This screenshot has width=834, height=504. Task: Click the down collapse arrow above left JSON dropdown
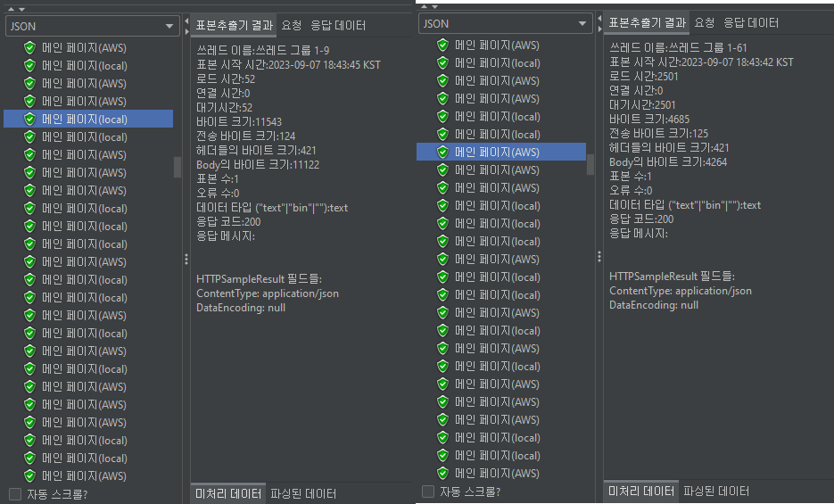click(21, 9)
